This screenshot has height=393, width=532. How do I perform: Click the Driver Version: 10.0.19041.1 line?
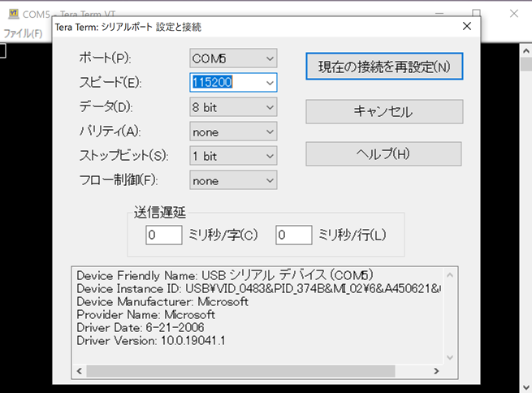(x=151, y=340)
